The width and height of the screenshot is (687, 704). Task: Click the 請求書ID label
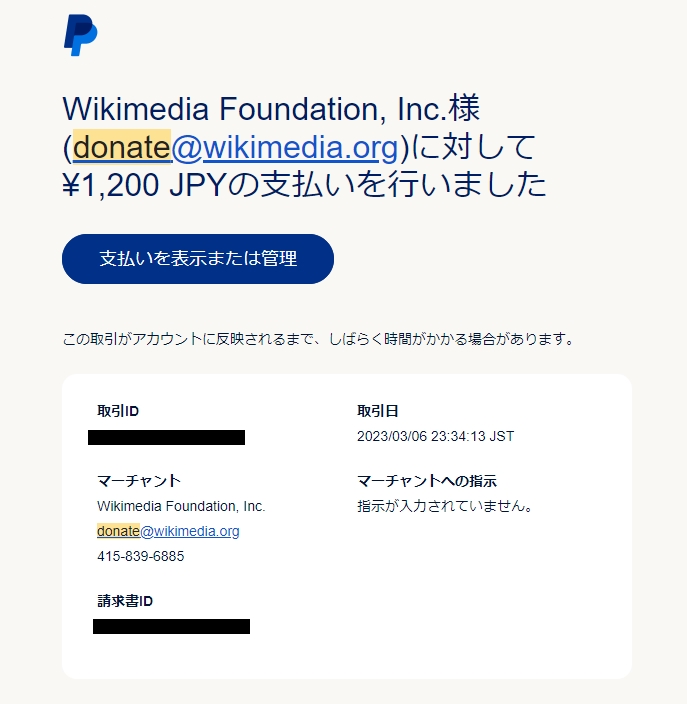pyautogui.click(x=125, y=601)
